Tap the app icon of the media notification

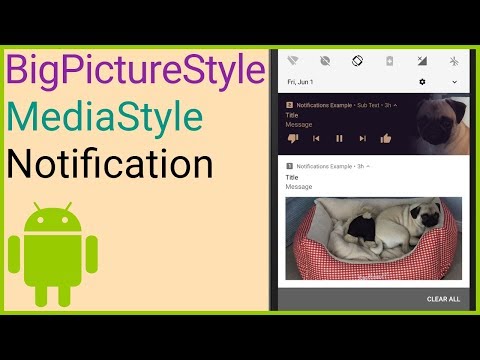click(289, 105)
